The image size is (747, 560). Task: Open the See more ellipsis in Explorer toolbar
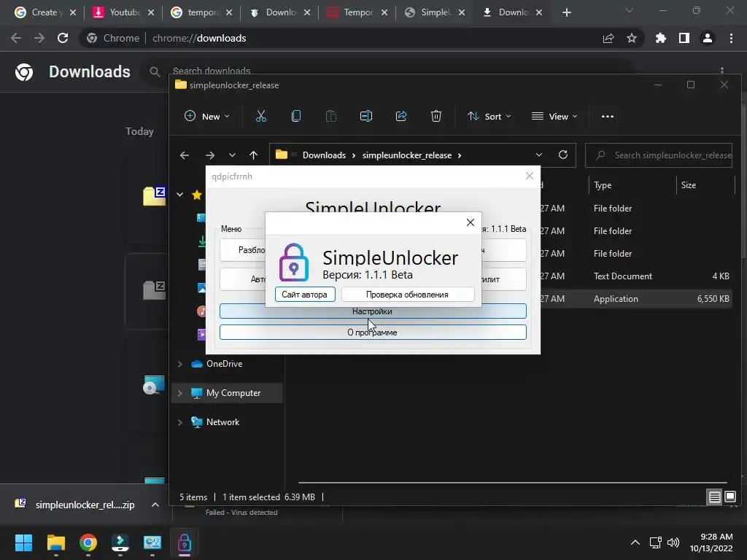coord(608,116)
